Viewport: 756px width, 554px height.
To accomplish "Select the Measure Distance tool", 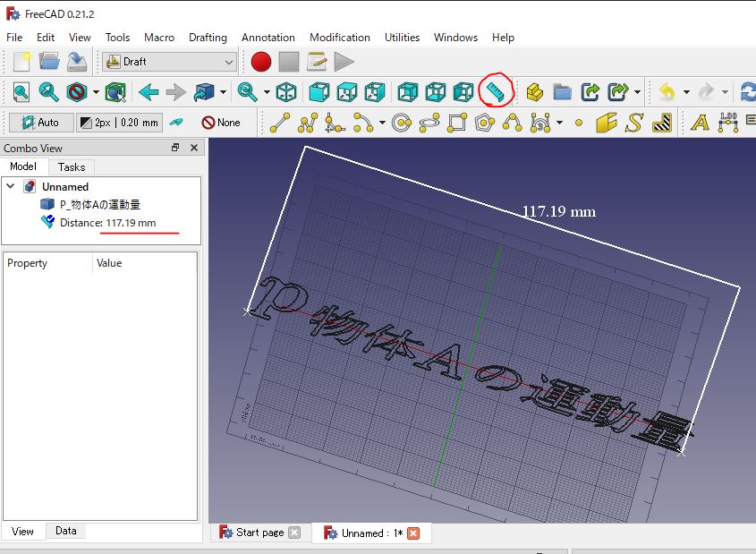I will point(495,91).
